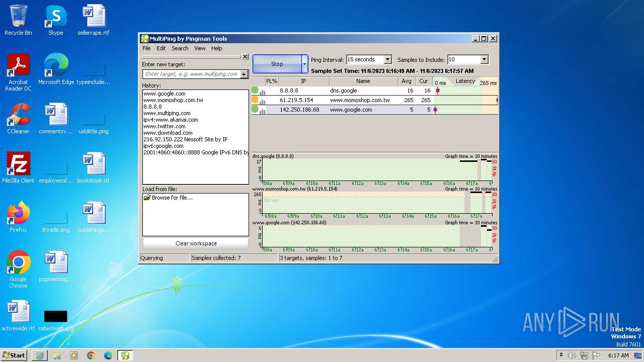
Task: Open Microsoft Edge desktop shortcut
Action: 56,69
